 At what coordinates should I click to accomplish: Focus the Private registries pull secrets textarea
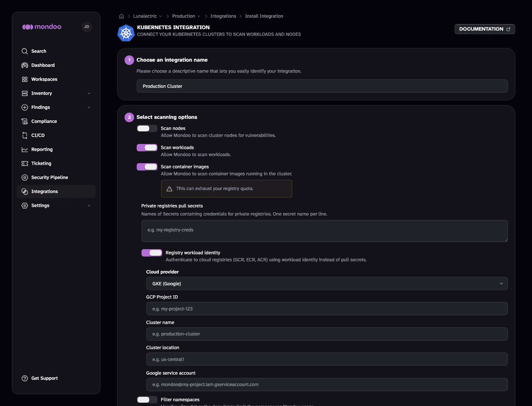click(325, 231)
